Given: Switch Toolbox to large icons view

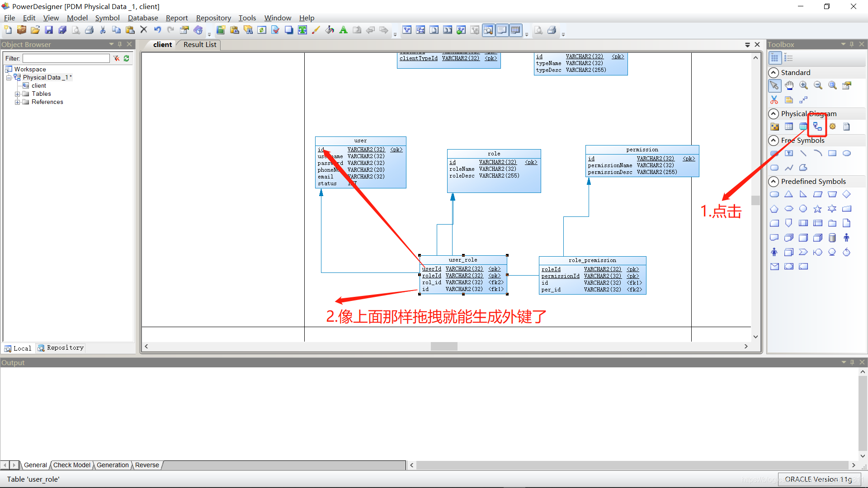Looking at the screenshot, I should 774,58.
